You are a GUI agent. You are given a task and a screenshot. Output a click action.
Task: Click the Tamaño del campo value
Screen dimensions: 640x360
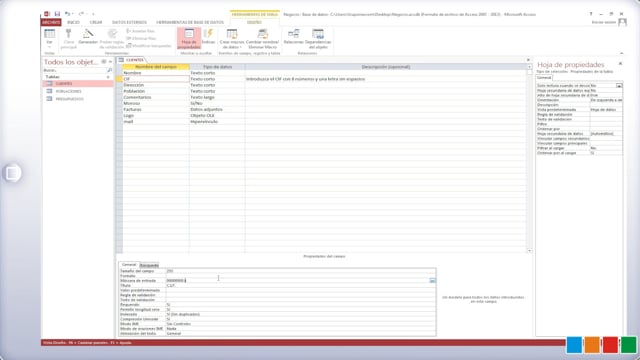click(x=301, y=271)
